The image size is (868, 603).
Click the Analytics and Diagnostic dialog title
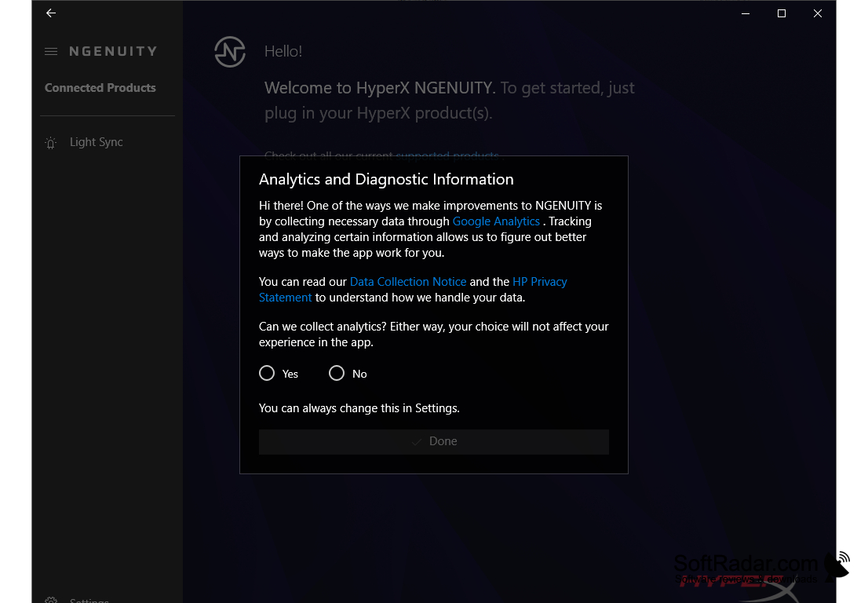tap(386, 179)
